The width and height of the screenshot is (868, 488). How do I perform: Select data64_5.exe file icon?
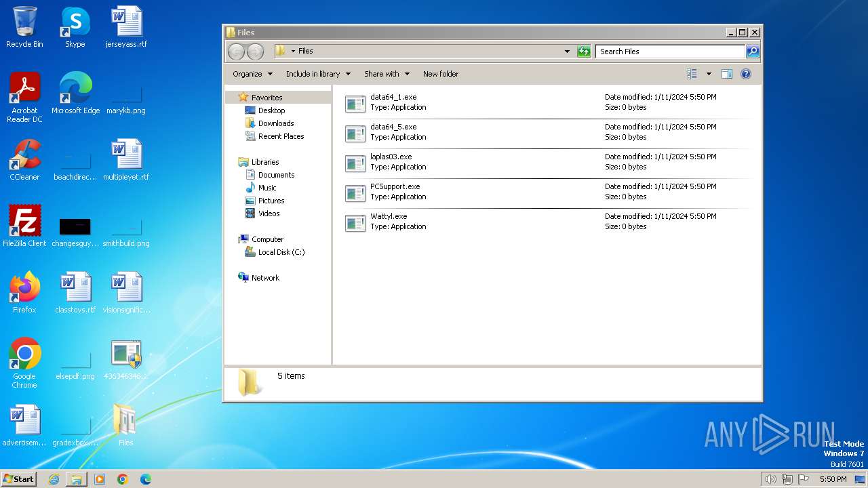click(x=355, y=134)
